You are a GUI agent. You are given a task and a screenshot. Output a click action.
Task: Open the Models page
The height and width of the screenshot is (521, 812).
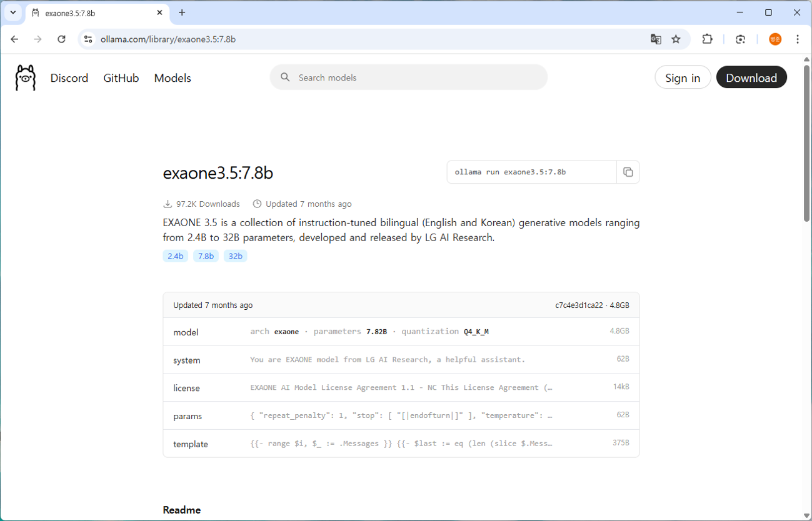[x=173, y=78]
